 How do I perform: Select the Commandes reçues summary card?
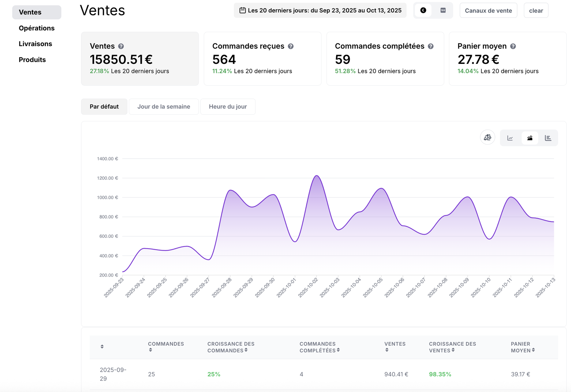[x=263, y=59]
